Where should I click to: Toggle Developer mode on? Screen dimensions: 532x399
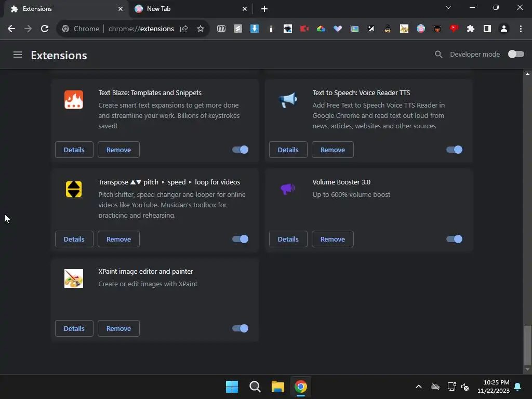(x=516, y=54)
